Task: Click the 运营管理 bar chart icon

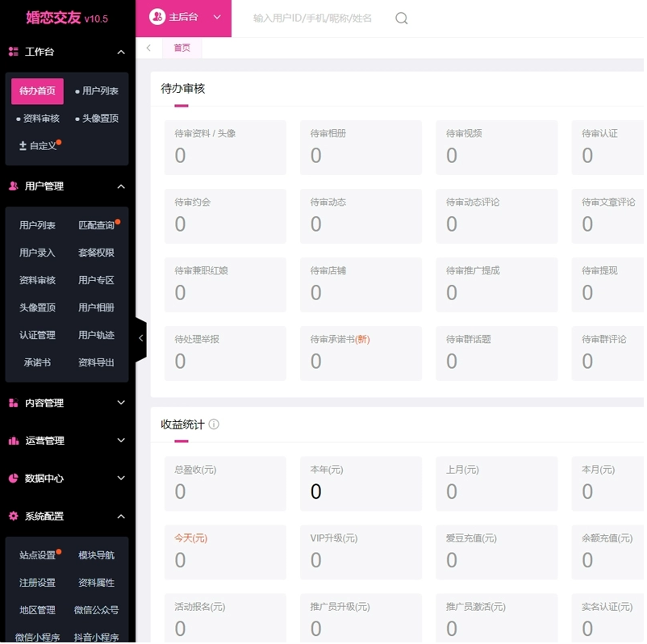Action: [x=14, y=441]
